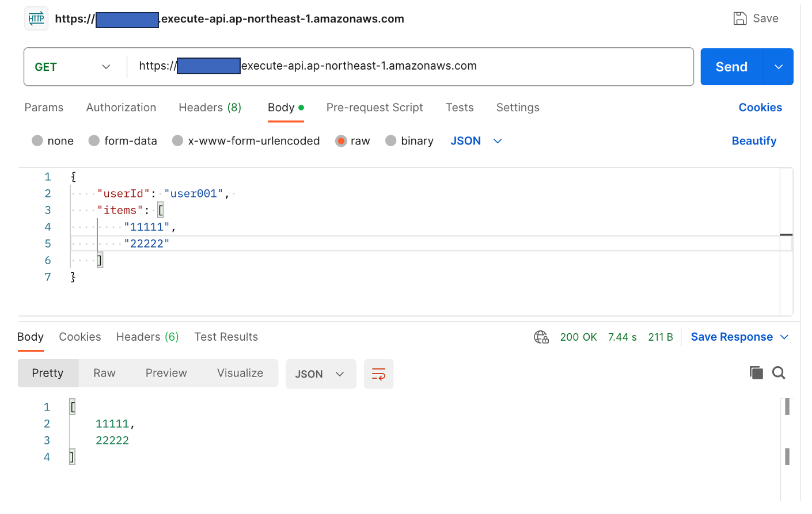Expand the Save Response chevron menu
The image size is (812, 514).
pos(784,337)
